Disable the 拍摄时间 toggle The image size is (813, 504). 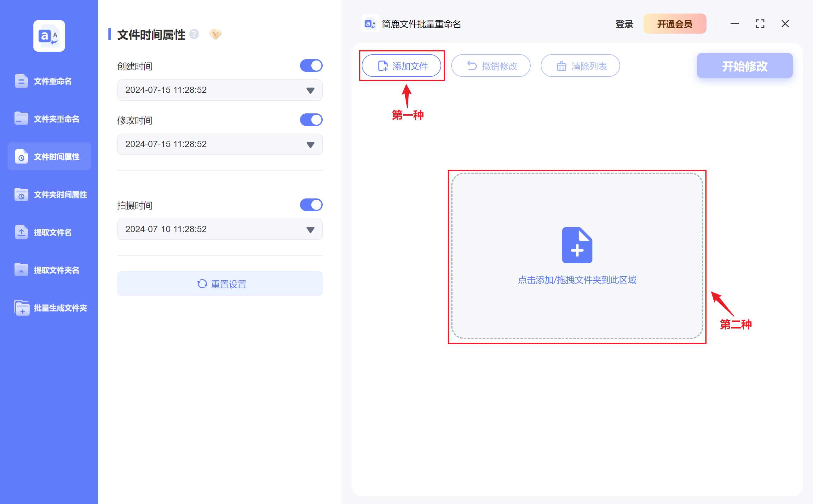coord(311,205)
